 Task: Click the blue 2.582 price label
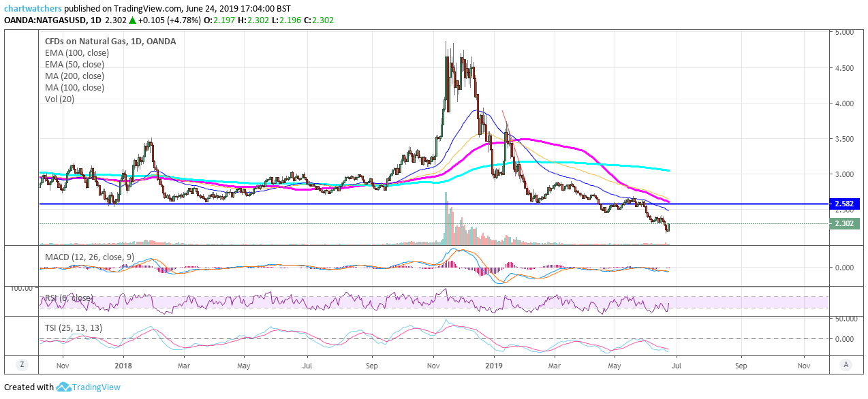(846, 204)
